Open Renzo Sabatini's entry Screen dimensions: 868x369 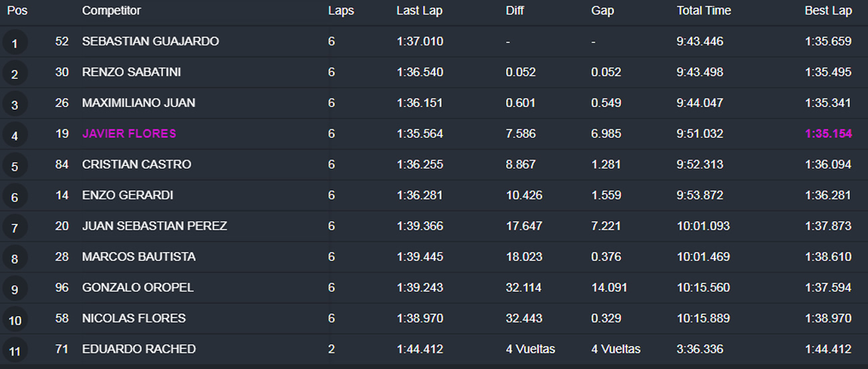(x=131, y=72)
